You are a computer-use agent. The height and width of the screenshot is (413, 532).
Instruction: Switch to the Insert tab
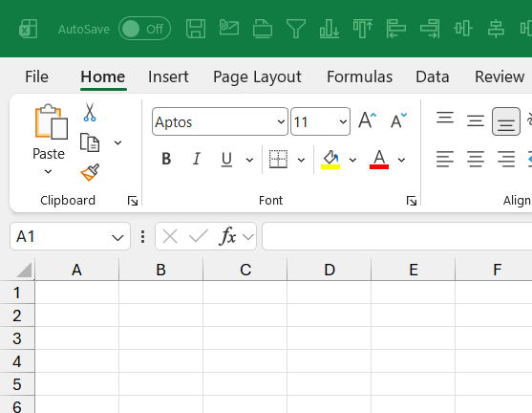pyautogui.click(x=168, y=76)
